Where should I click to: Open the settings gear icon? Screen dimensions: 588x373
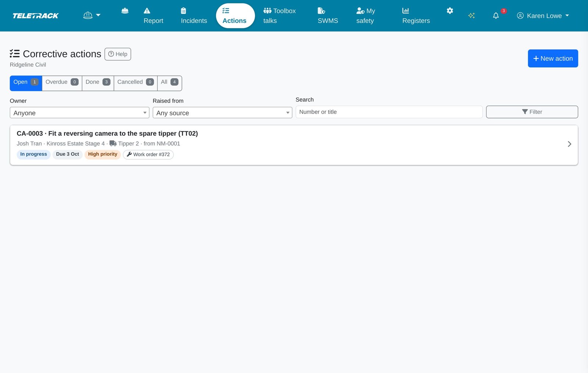click(450, 11)
